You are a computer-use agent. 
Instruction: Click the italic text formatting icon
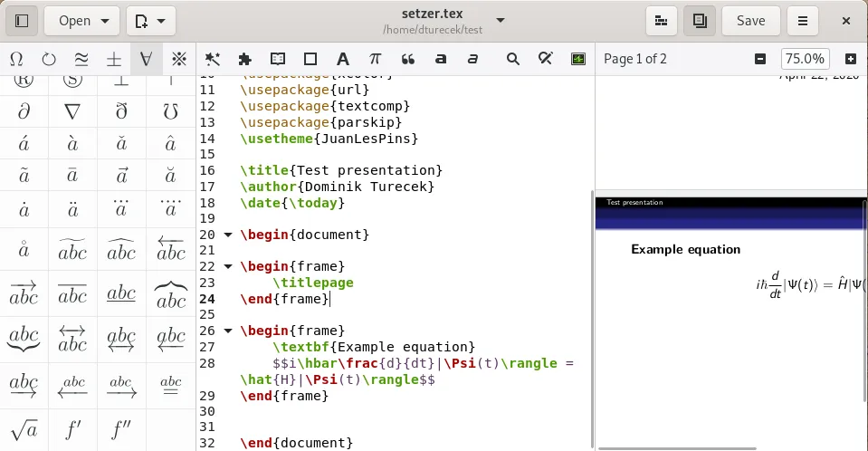[472, 59]
